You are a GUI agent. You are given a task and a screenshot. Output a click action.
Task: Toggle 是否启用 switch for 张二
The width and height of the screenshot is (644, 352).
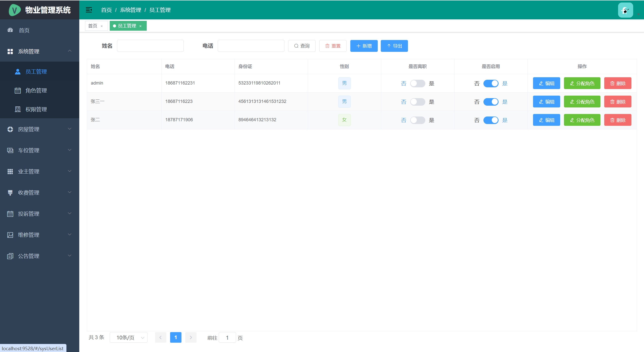point(490,120)
